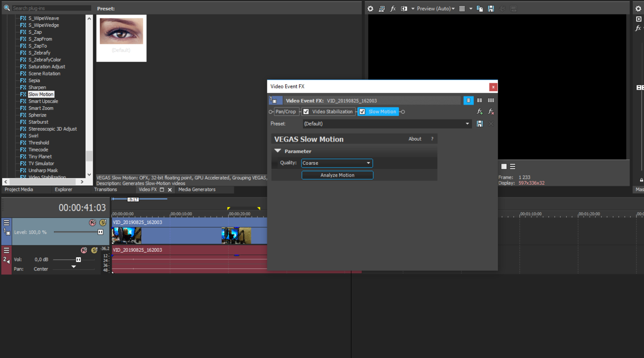Select the Smart Upscale plug-in
This screenshot has height=358, width=644.
(43, 101)
